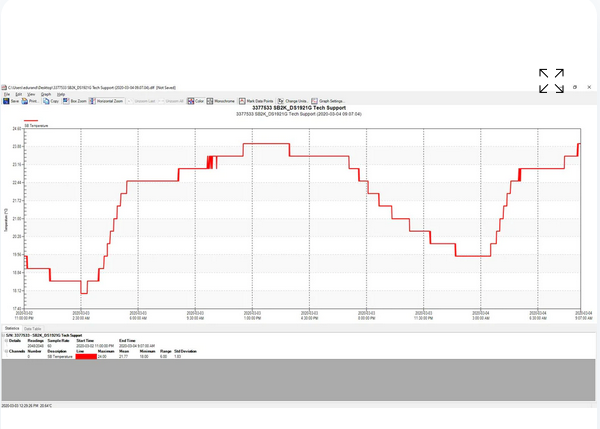Click the Change Units toolbar icon

tap(297, 101)
